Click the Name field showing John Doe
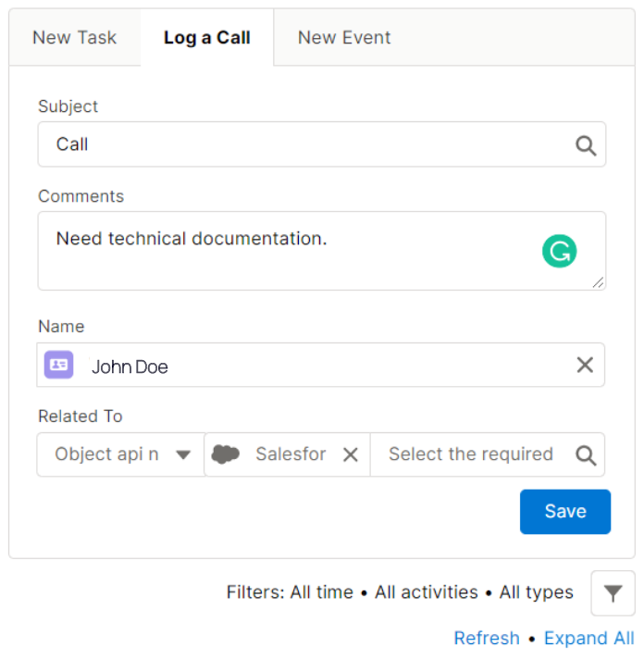The image size is (644, 659). click(x=324, y=366)
